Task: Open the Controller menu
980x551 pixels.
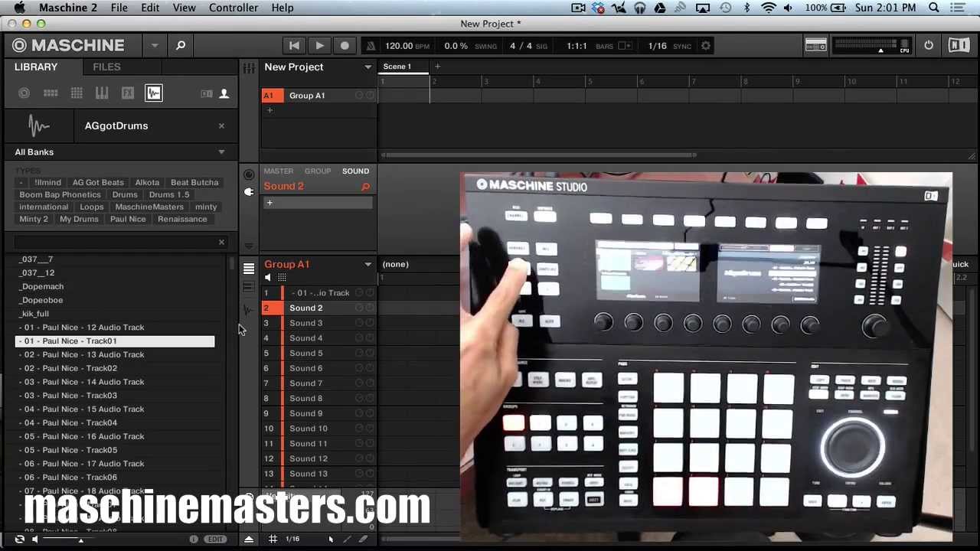Action: point(234,8)
